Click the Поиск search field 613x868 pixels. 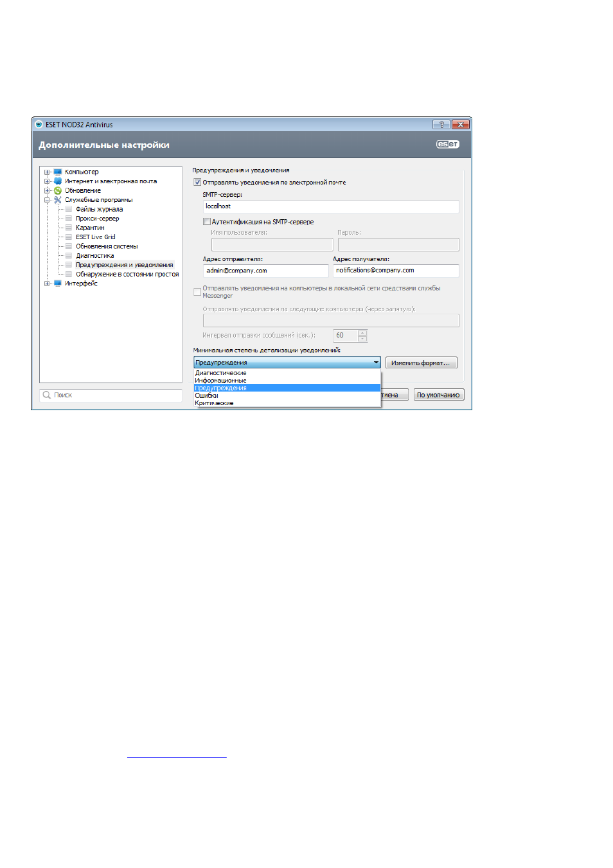click(111, 395)
